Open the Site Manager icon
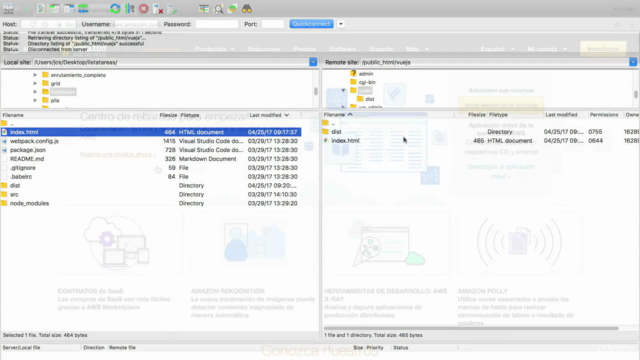 8,8
